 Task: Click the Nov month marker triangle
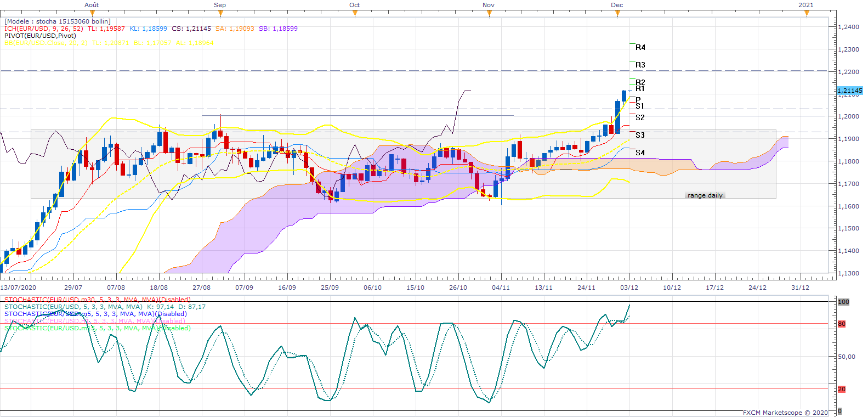pos(489,13)
